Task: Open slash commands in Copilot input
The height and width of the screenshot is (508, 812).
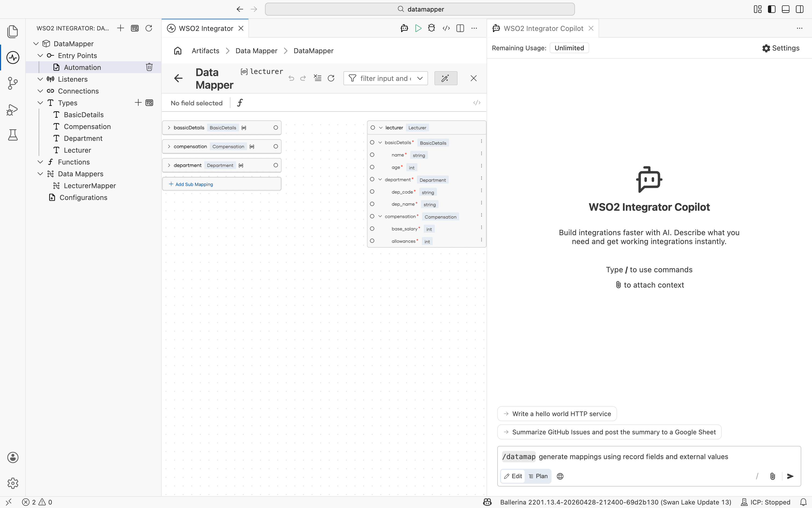Action: [757, 476]
